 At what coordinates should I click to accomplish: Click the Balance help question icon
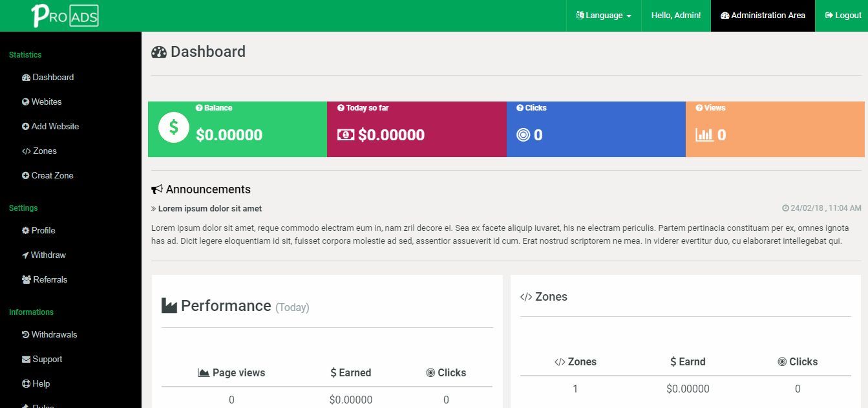point(199,108)
